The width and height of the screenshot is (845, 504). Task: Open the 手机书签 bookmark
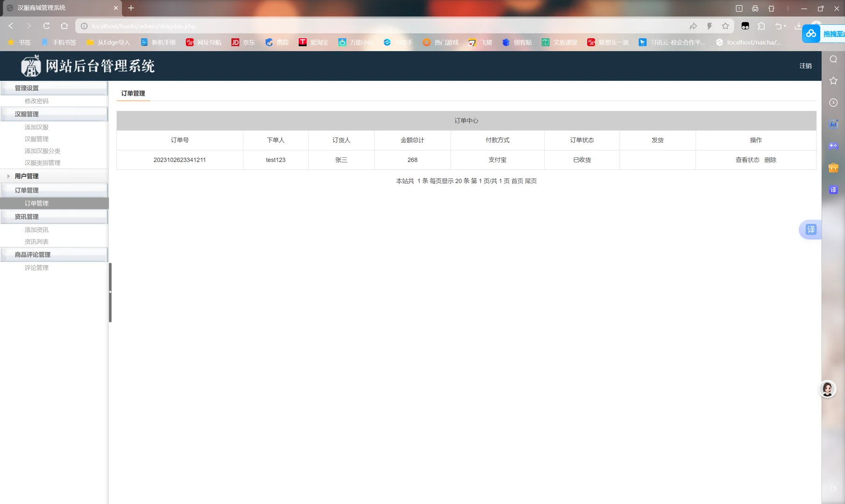[x=59, y=42]
